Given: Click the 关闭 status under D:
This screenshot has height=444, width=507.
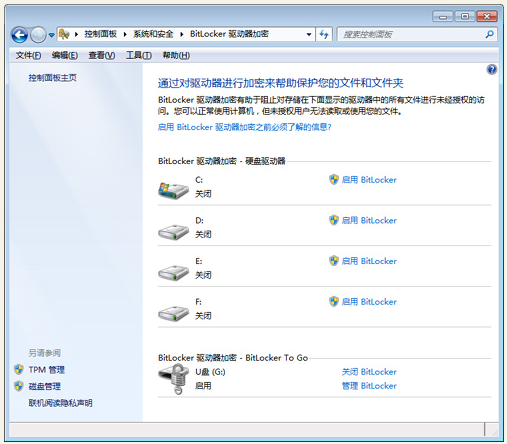Looking at the screenshot, I should point(203,235).
